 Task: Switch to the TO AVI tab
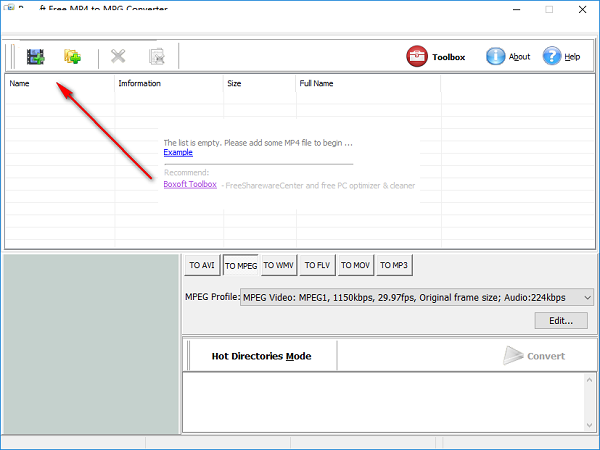tap(202, 265)
